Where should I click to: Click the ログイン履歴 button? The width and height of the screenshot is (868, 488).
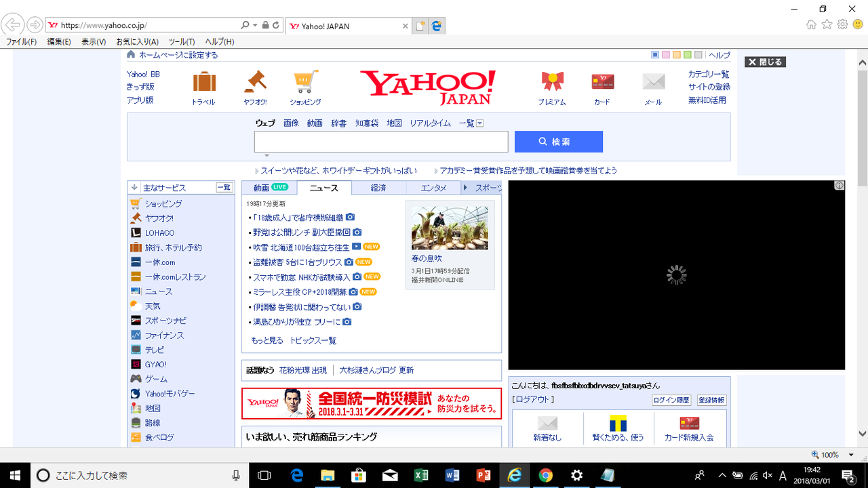671,401
